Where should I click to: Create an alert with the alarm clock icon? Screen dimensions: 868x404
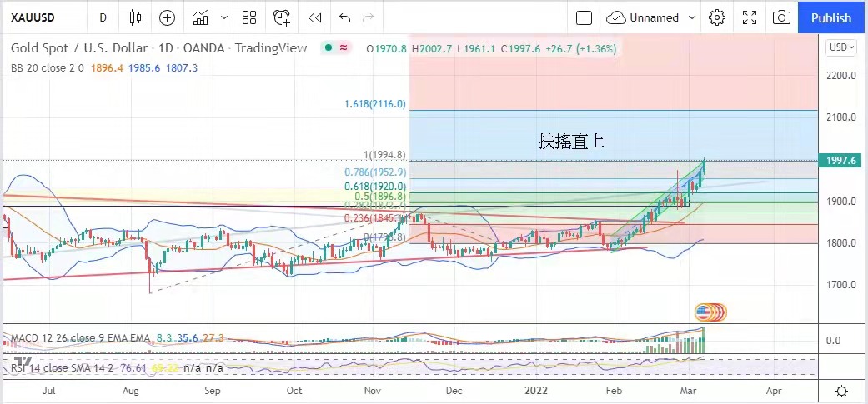click(283, 17)
